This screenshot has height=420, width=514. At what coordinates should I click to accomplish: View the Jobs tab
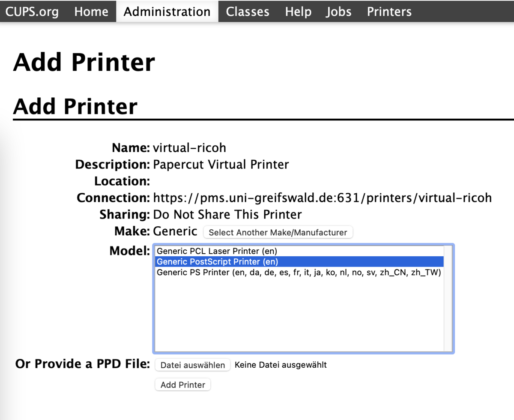coord(338,12)
